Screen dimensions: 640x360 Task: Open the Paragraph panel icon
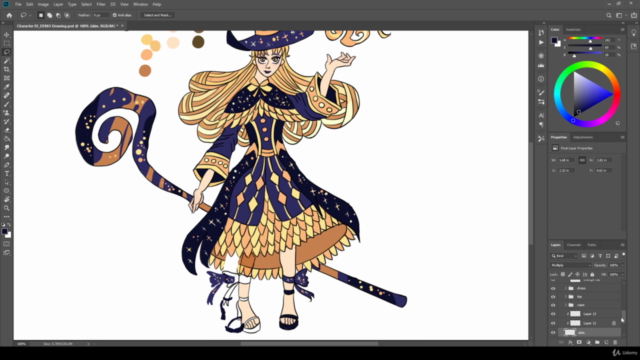tap(541, 124)
